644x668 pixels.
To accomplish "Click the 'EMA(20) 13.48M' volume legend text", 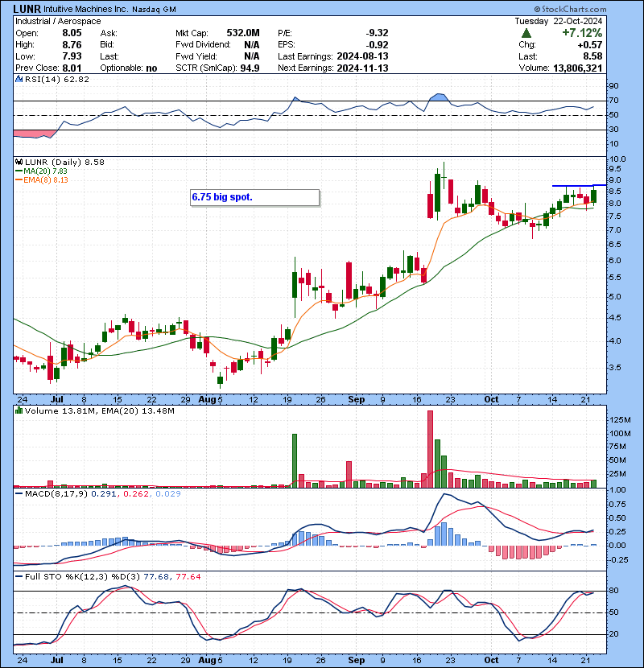I will [138, 411].
